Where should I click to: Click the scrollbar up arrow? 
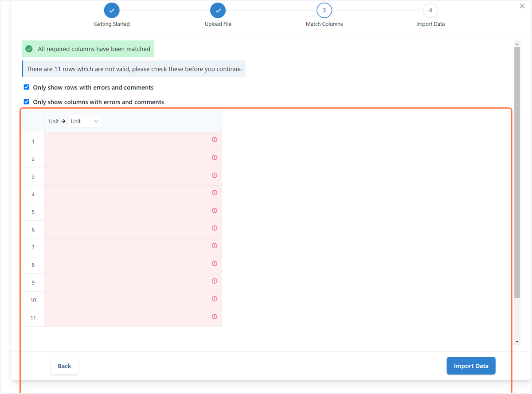tap(517, 44)
